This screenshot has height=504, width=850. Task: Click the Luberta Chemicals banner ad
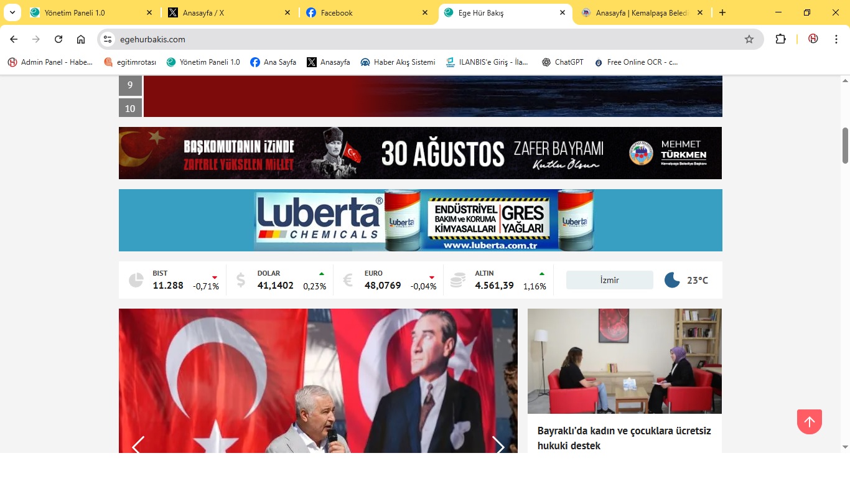tap(421, 220)
